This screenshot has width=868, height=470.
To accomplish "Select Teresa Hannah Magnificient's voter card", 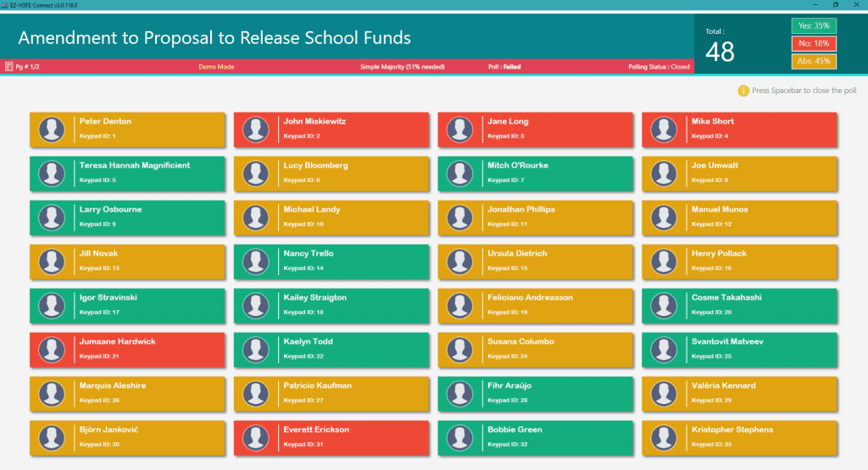I will [127, 173].
